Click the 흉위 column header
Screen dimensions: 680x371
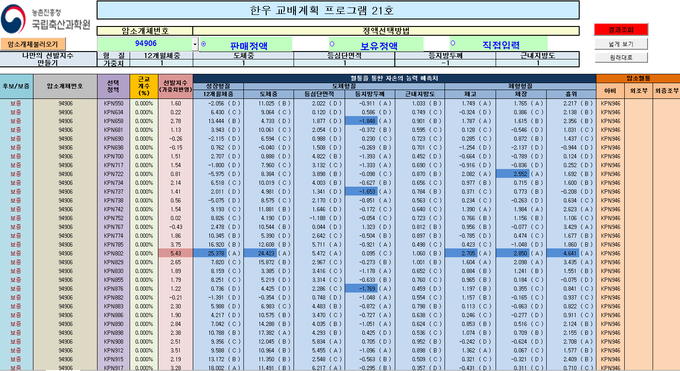coord(571,94)
